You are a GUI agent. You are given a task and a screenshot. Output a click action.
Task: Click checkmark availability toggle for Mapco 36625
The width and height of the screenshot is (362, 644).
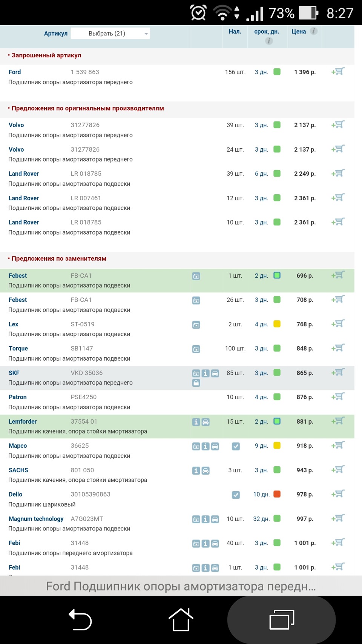236,446
